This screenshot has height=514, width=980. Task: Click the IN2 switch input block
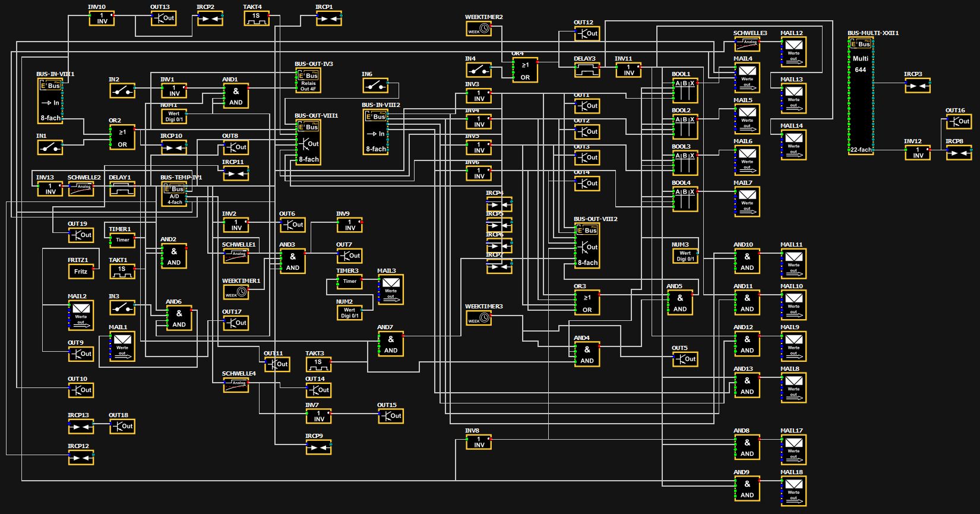(x=122, y=91)
